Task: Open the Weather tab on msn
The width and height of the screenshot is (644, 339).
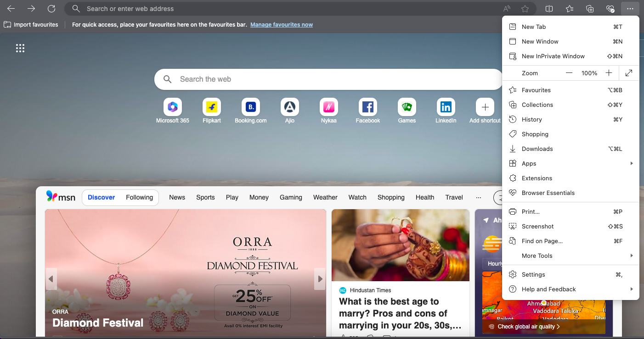Action: click(x=325, y=197)
